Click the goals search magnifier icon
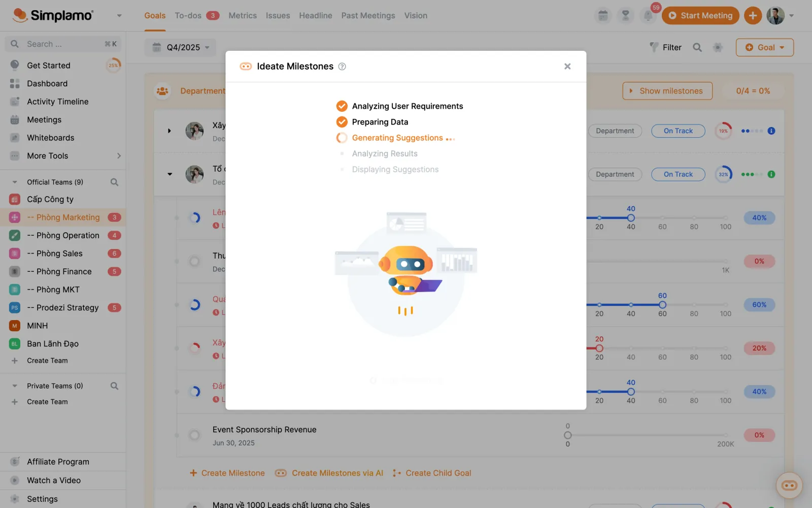 [x=697, y=47]
